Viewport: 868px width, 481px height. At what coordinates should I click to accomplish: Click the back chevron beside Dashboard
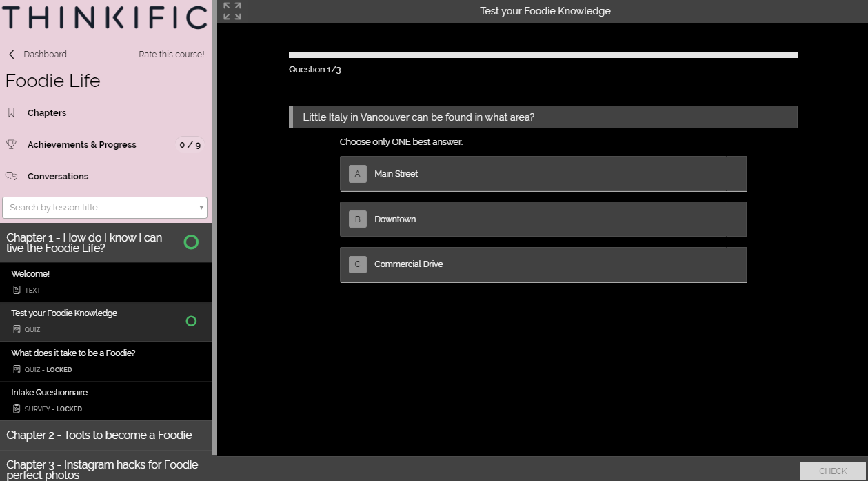click(12, 54)
